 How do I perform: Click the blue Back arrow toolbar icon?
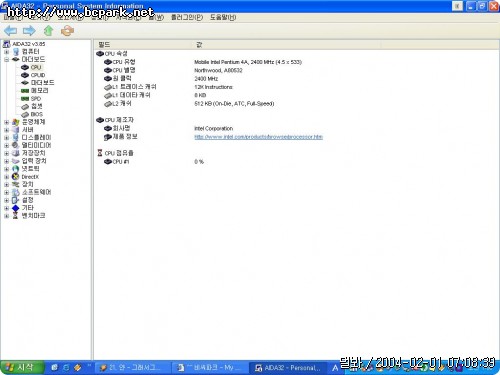click(x=10, y=31)
